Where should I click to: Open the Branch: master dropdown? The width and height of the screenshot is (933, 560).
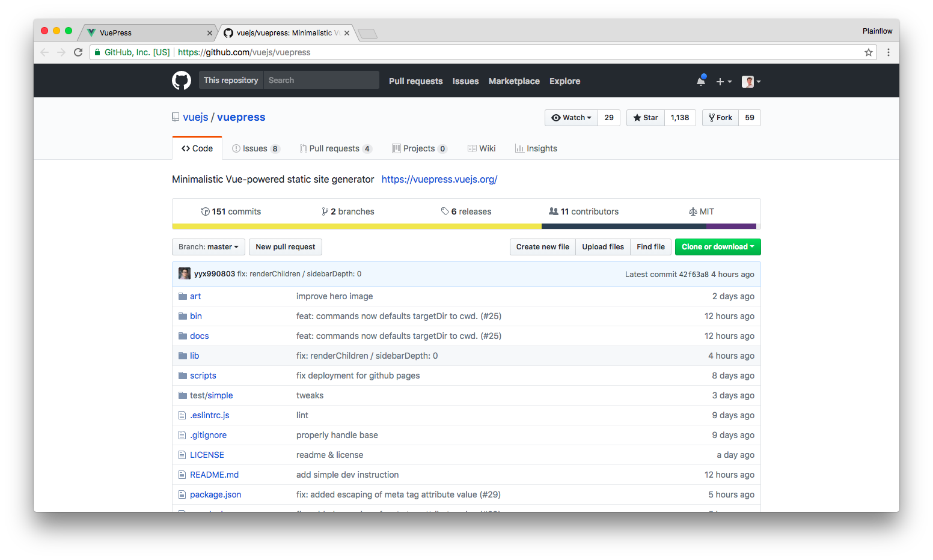209,247
